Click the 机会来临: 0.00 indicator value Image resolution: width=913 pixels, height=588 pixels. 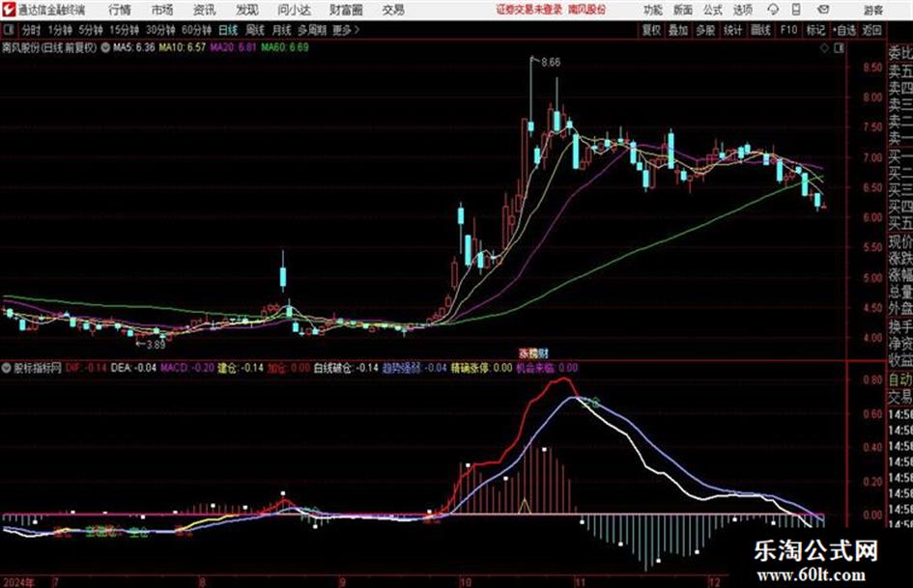pyautogui.click(x=548, y=368)
